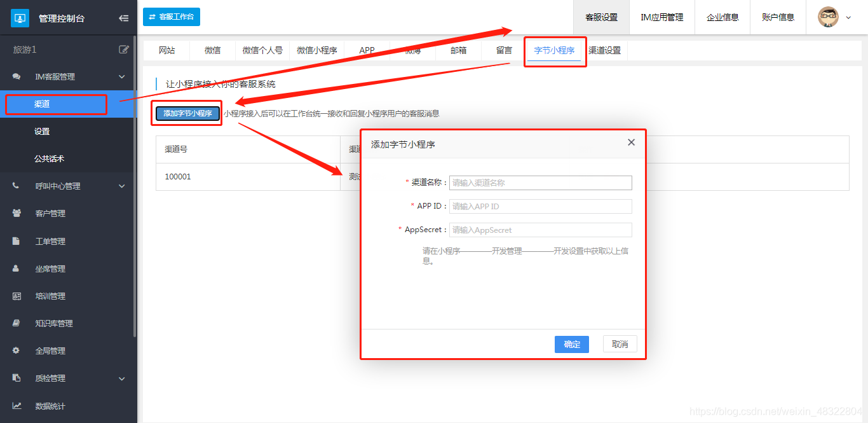868x423 pixels.
Task: Click the 知识库管理 book icon
Action: [17, 323]
